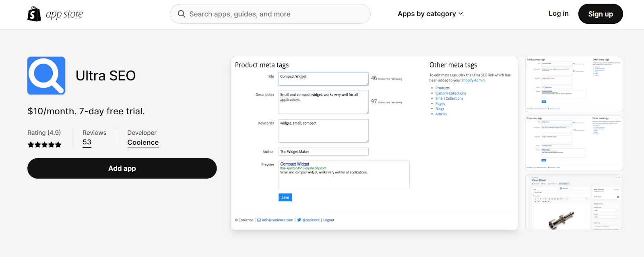Click the search magnifier icon
This screenshot has height=257, width=644.
[182, 14]
